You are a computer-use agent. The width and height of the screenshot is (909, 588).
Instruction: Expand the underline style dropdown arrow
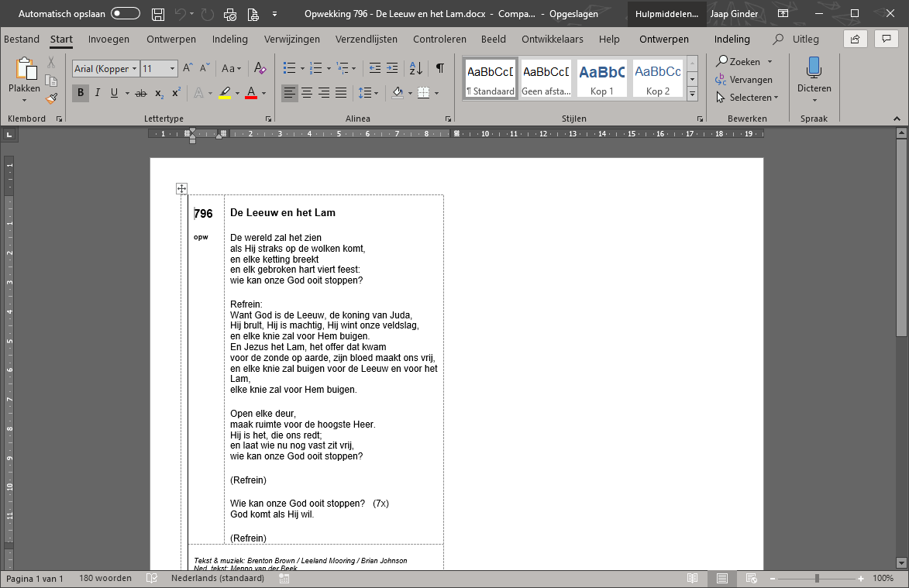point(127,93)
